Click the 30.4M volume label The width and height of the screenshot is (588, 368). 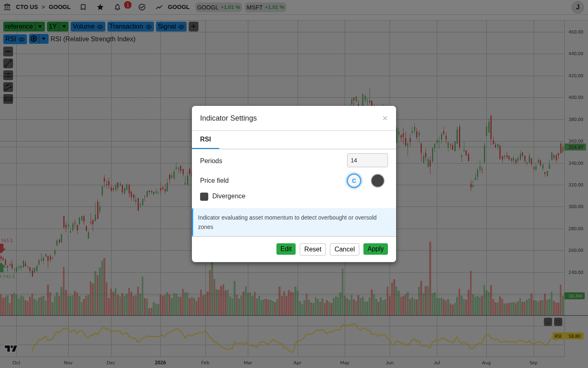pos(575,296)
